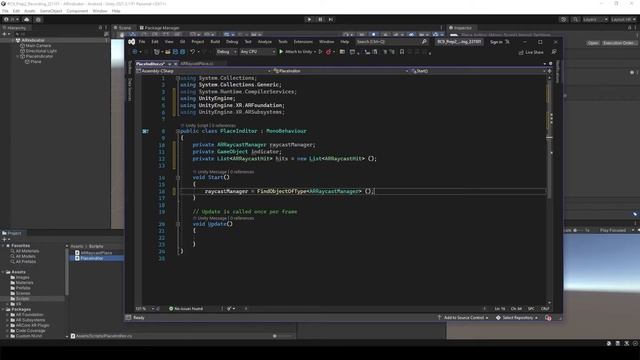Select All Materials favorite search
The image size is (640, 360).
25,251
